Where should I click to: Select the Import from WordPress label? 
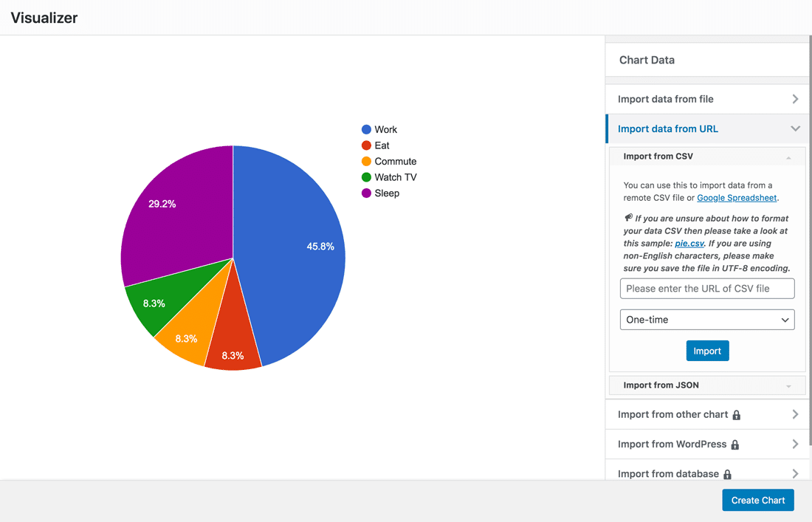(x=672, y=444)
